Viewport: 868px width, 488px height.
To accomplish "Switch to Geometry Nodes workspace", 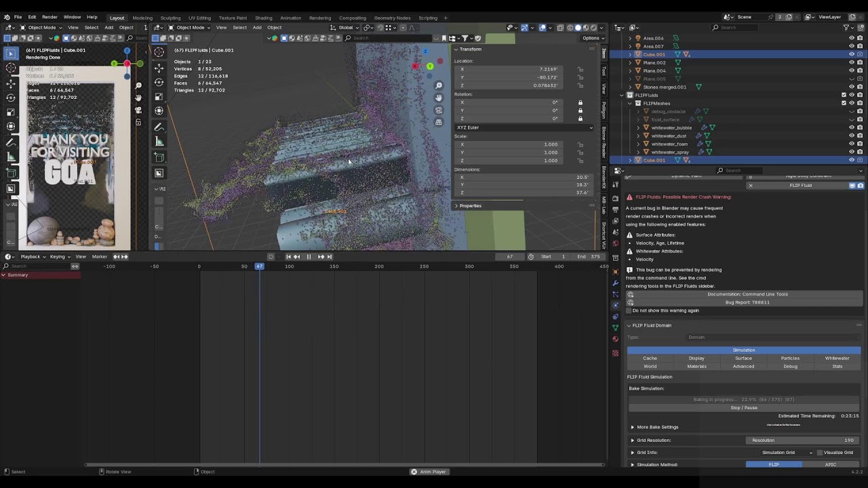I will click(x=392, y=18).
